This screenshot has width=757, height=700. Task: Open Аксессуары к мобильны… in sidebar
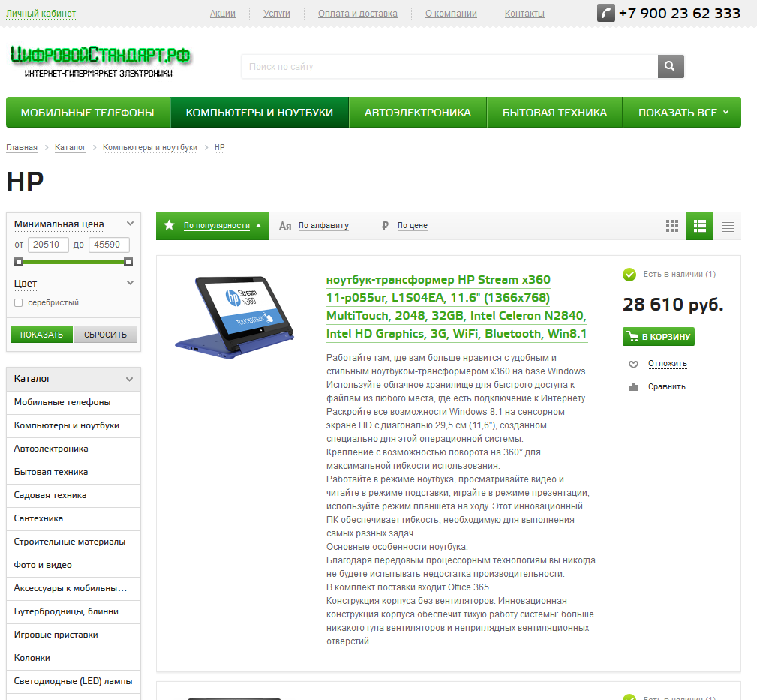click(x=74, y=588)
